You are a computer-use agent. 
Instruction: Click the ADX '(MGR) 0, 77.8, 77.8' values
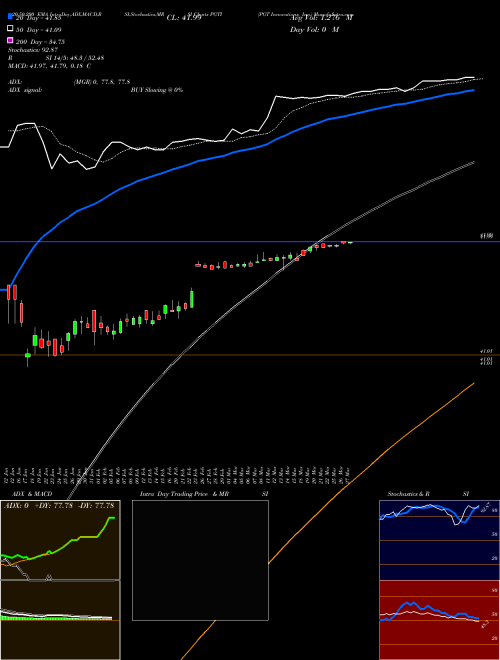pyautogui.click(x=102, y=82)
